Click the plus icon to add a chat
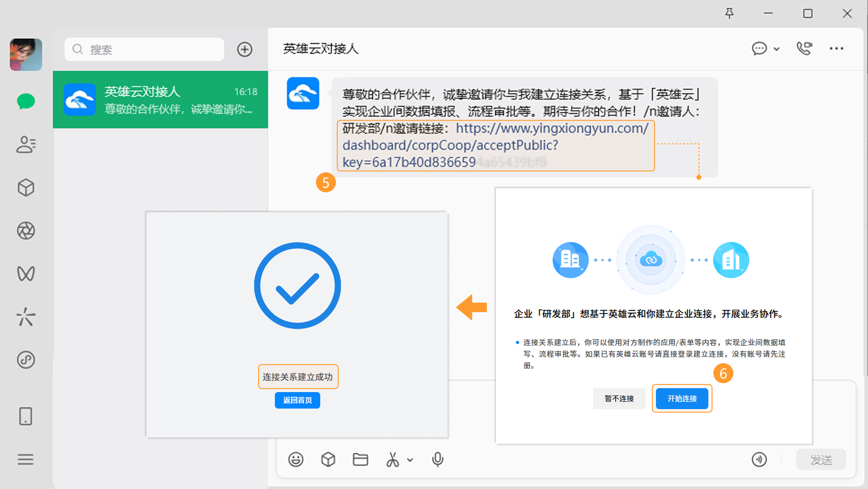Image resolution: width=868 pixels, height=489 pixels. [x=245, y=50]
